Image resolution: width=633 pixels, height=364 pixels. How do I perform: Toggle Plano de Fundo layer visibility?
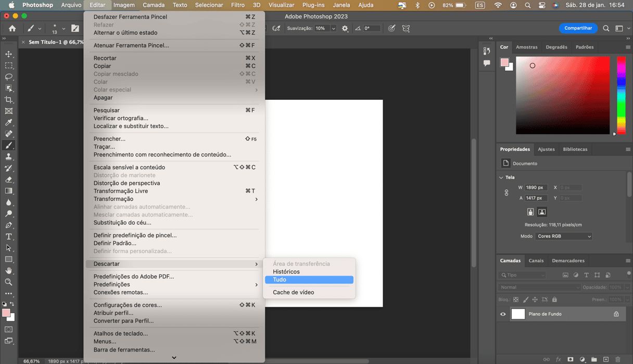pyautogui.click(x=503, y=314)
